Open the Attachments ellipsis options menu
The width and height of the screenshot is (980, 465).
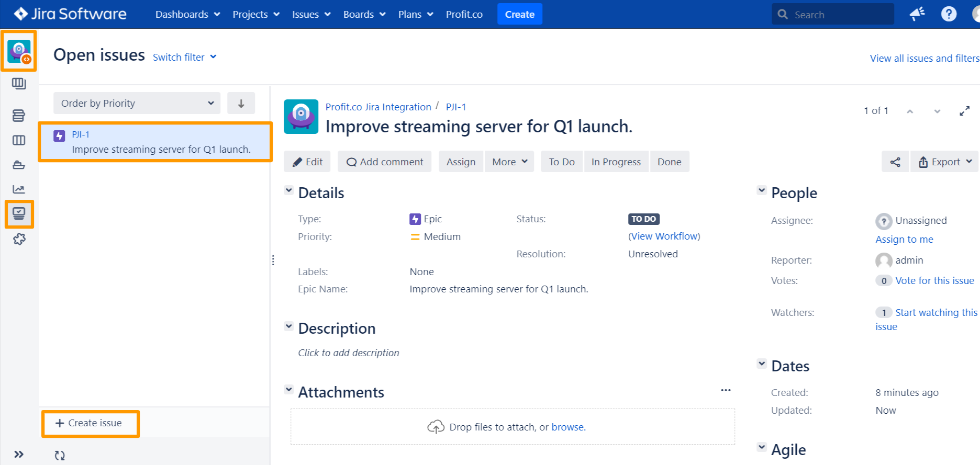pyautogui.click(x=726, y=390)
